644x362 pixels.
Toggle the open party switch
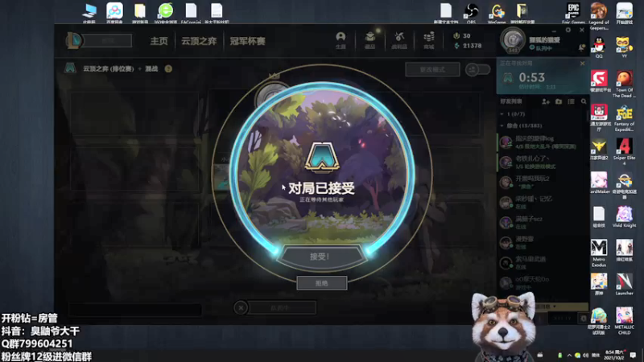[x=477, y=69]
